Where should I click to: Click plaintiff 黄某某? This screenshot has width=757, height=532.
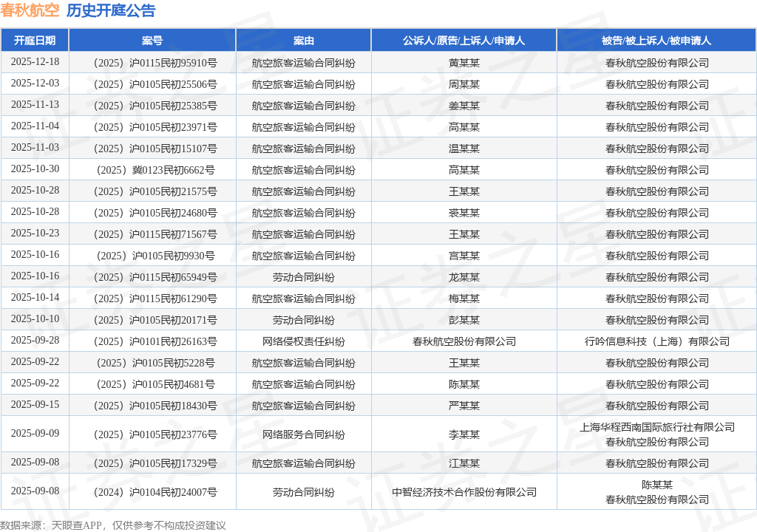click(x=464, y=63)
